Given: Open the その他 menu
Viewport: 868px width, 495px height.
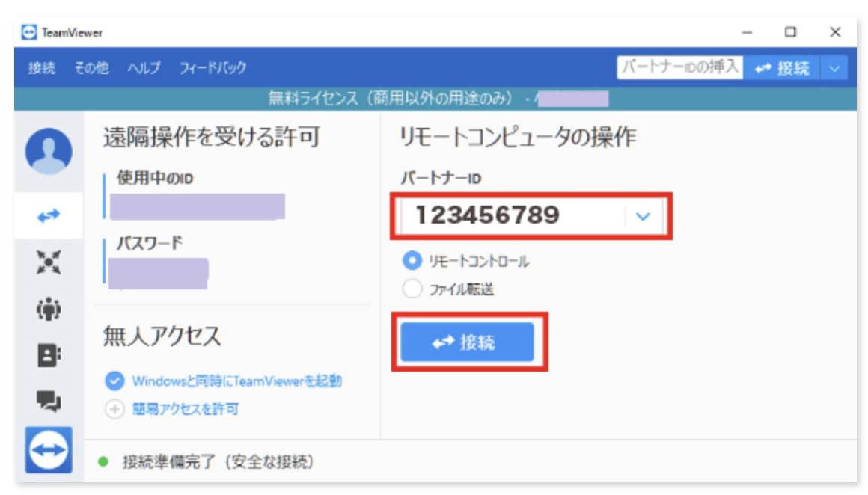Looking at the screenshot, I should pos(92,68).
